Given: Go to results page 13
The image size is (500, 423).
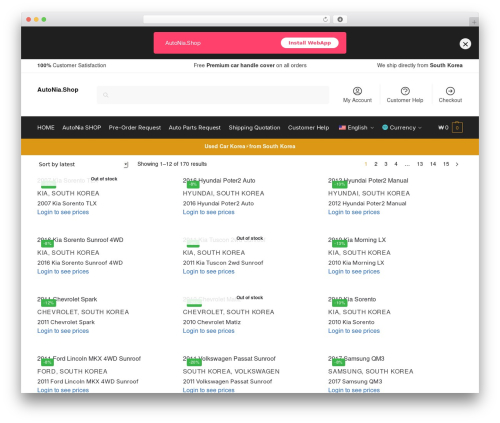Looking at the screenshot, I should click(420, 164).
